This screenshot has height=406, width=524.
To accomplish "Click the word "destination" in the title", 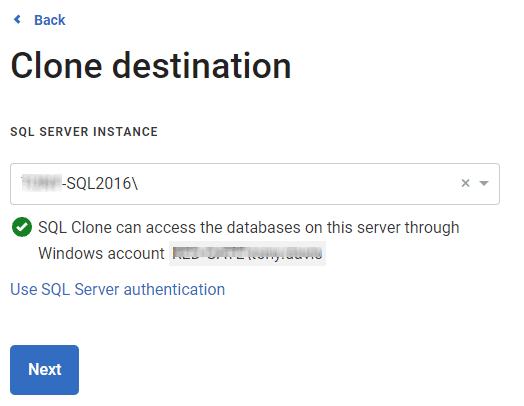I will [x=202, y=66].
